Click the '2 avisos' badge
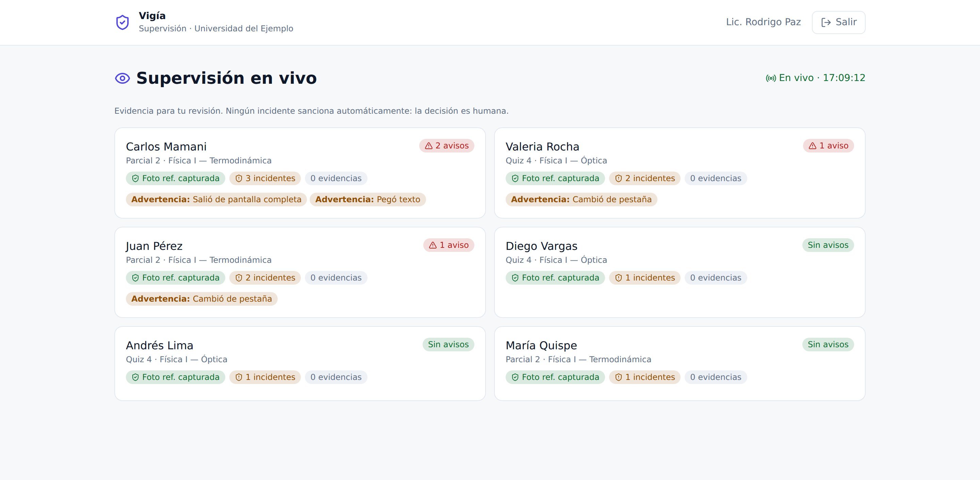Screen dimensions: 980x480 [x=447, y=146]
